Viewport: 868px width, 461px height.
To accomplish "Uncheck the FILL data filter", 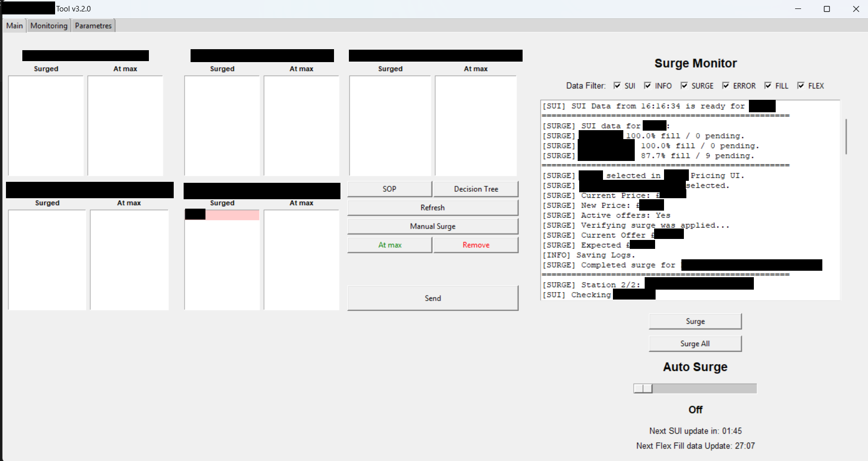I will pyautogui.click(x=768, y=85).
